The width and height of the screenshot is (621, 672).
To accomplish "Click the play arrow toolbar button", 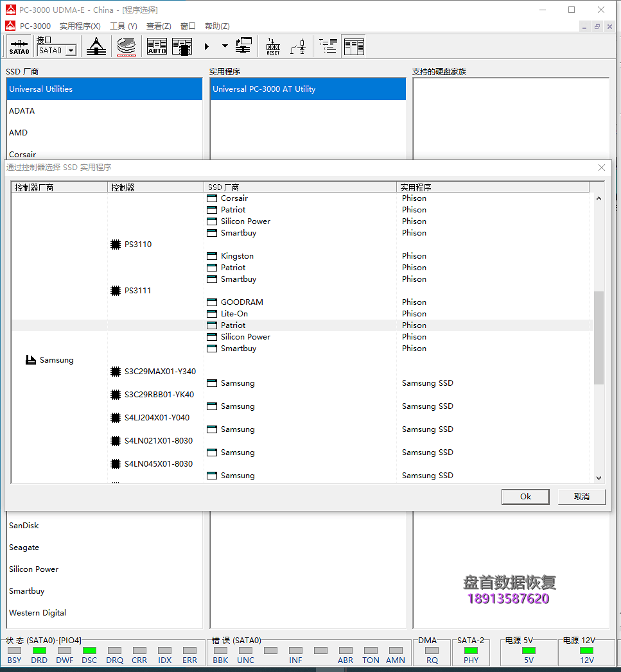I will pos(207,46).
